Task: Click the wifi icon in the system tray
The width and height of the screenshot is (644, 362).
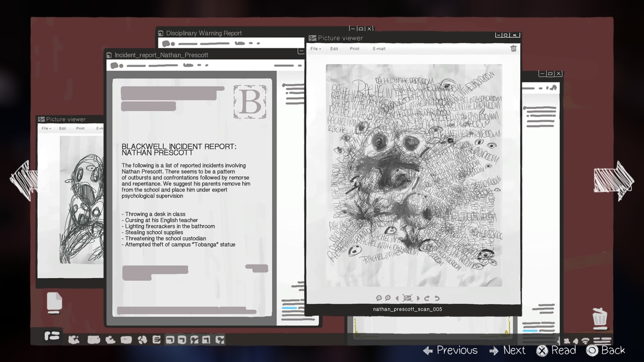Action: click(x=586, y=341)
